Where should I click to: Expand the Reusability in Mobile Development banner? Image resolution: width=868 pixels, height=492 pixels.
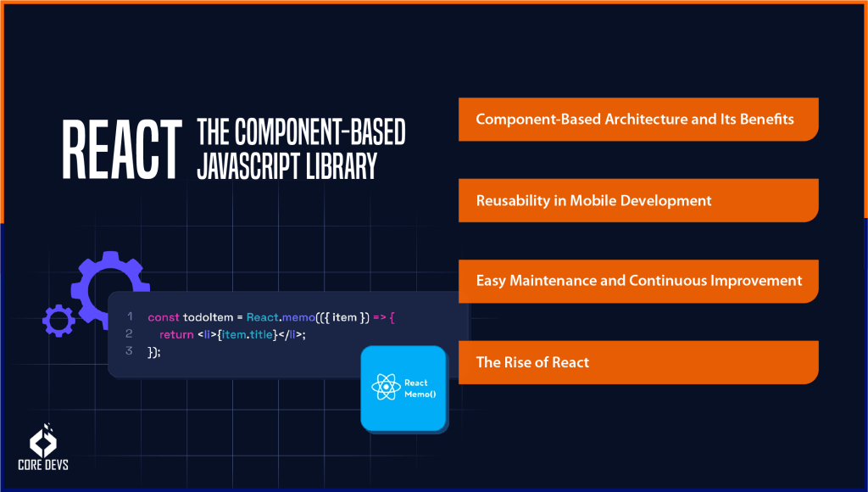pyautogui.click(x=638, y=200)
